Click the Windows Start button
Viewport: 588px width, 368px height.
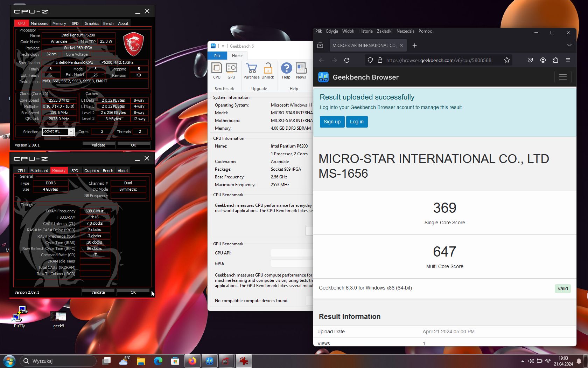pyautogui.click(x=9, y=361)
